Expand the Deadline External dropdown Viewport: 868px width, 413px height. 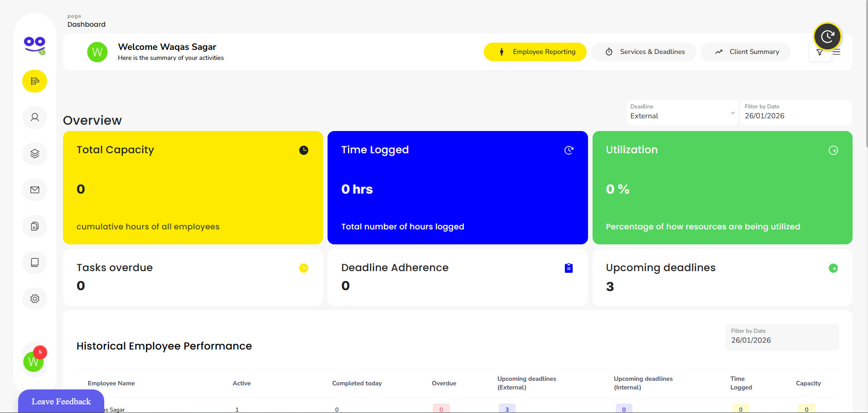(x=682, y=113)
